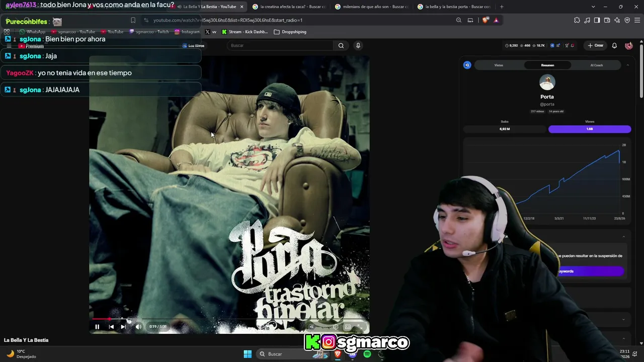This screenshot has width=644, height=362.
Task: Switch to the Vistas tab
Action: coord(499,65)
